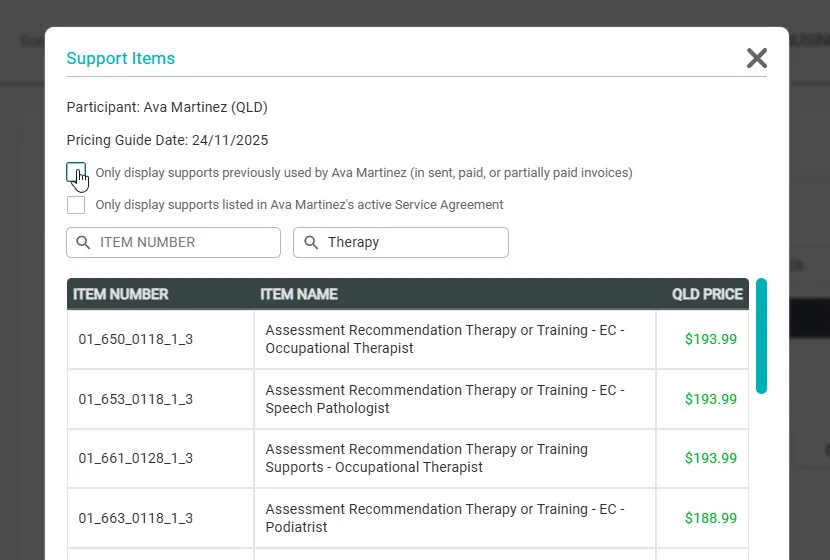
Task: Enable only previously used supports checkbox
Action: pos(76,173)
